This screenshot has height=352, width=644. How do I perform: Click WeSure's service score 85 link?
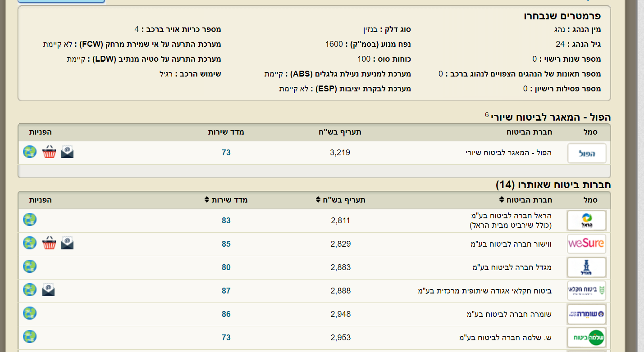226,244
